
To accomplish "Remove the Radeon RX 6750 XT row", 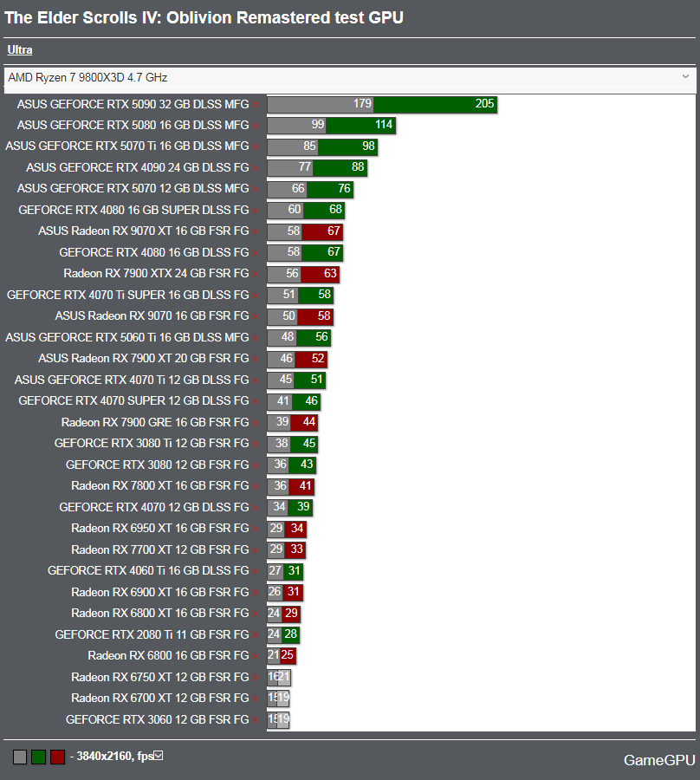I will tap(256, 679).
